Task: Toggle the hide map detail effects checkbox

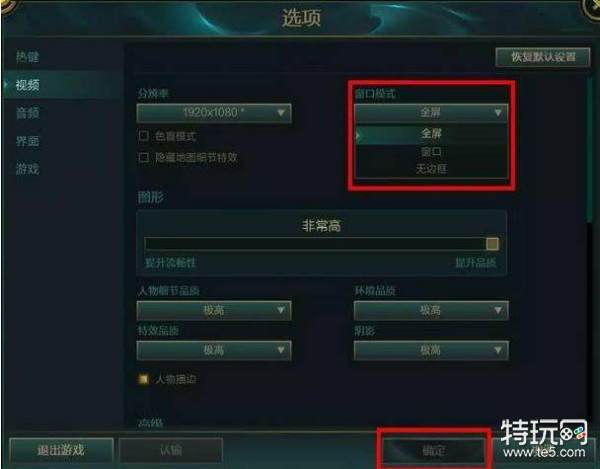Action: 143,157
